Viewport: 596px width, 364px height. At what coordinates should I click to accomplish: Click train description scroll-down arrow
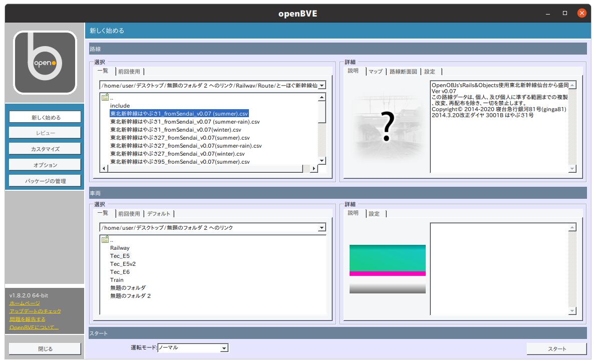click(572, 311)
